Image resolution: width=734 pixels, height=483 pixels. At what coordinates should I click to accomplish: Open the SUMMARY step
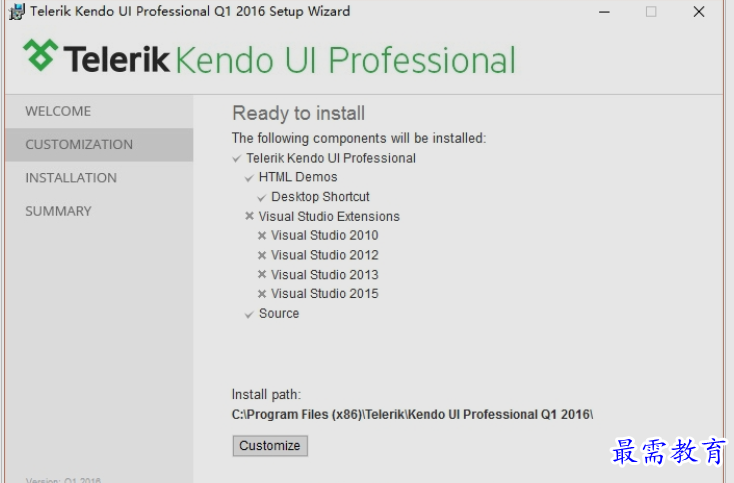click(59, 211)
